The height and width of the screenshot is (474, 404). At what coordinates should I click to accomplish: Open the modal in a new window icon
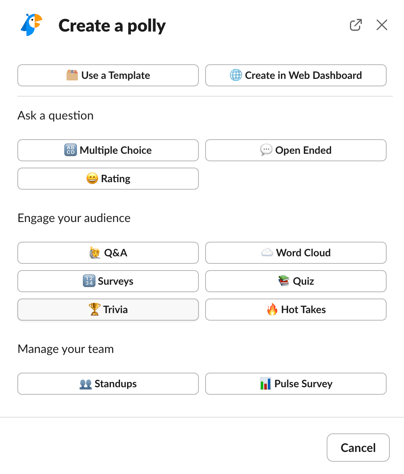[x=356, y=25]
